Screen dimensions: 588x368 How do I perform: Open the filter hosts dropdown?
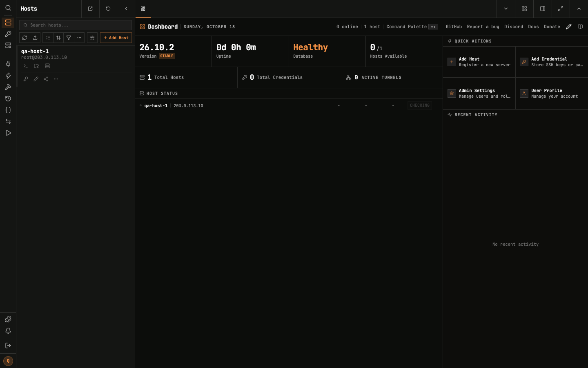pos(69,38)
